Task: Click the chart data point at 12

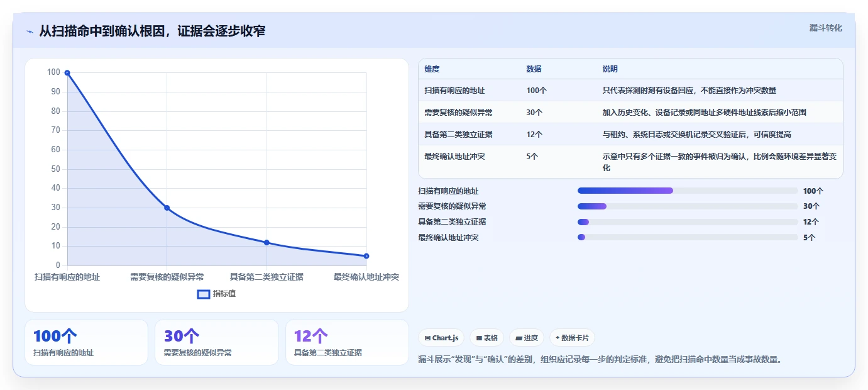Action: tap(266, 242)
